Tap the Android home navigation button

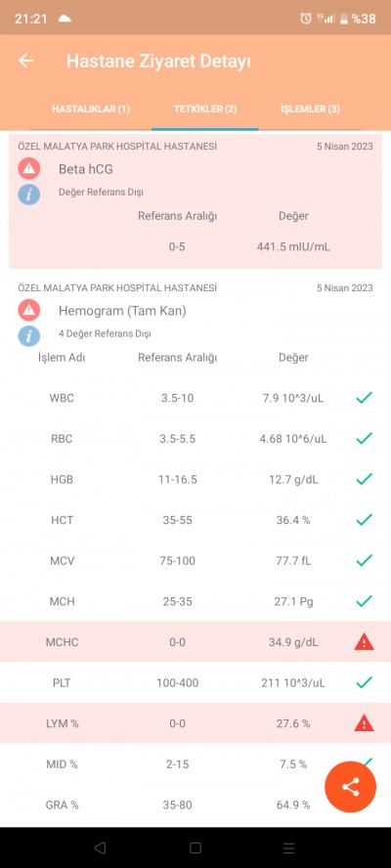[x=195, y=847]
